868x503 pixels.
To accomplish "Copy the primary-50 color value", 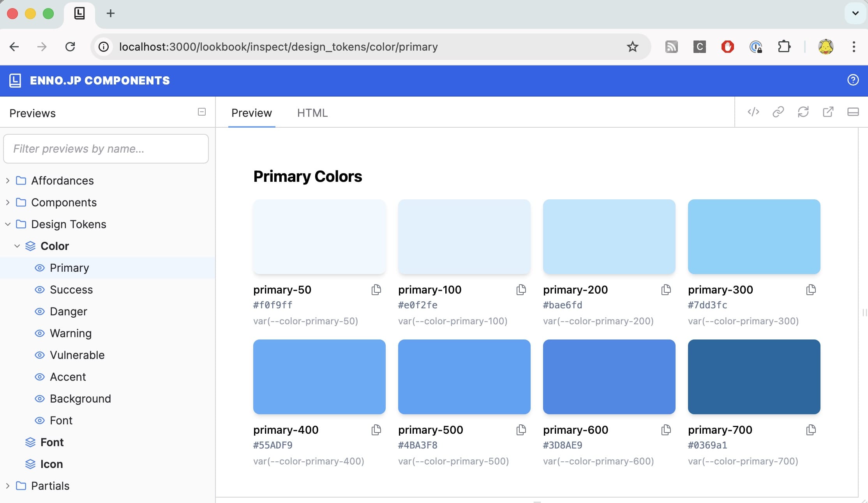I will tap(376, 290).
